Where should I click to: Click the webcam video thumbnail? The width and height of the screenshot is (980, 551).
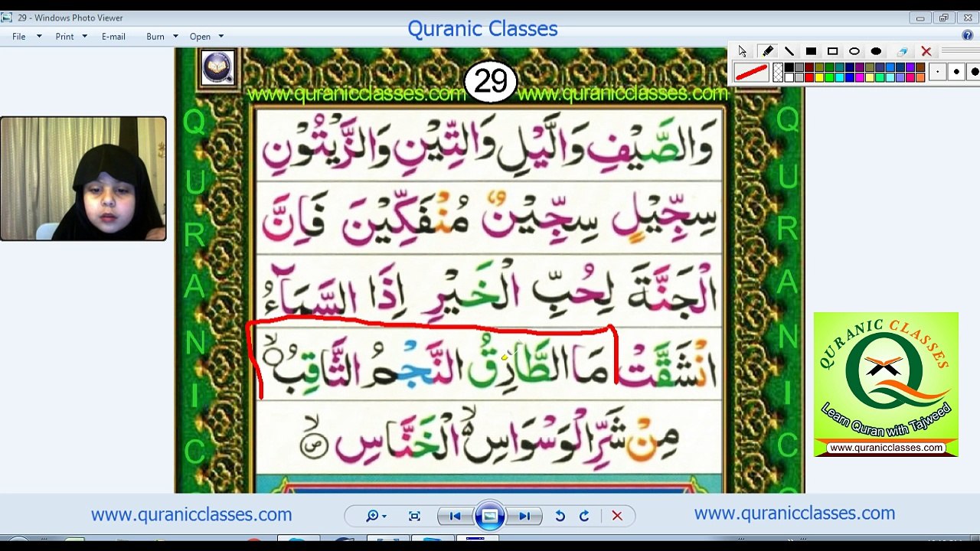coord(83,179)
